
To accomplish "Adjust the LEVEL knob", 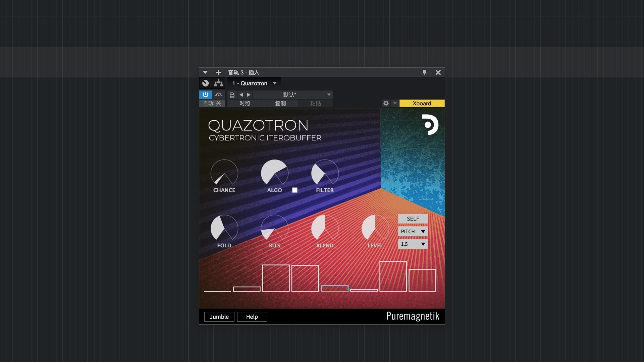I will (375, 228).
